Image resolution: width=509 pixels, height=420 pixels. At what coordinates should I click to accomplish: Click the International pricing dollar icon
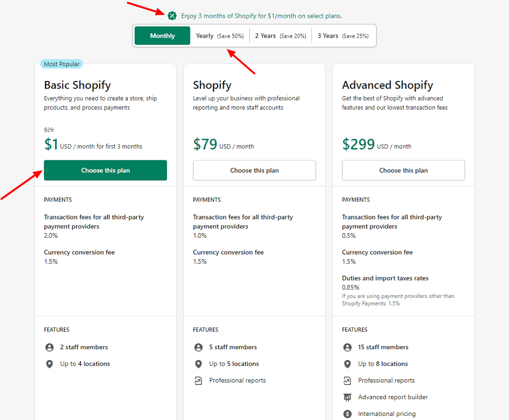pyautogui.click(x=347, y=414)
